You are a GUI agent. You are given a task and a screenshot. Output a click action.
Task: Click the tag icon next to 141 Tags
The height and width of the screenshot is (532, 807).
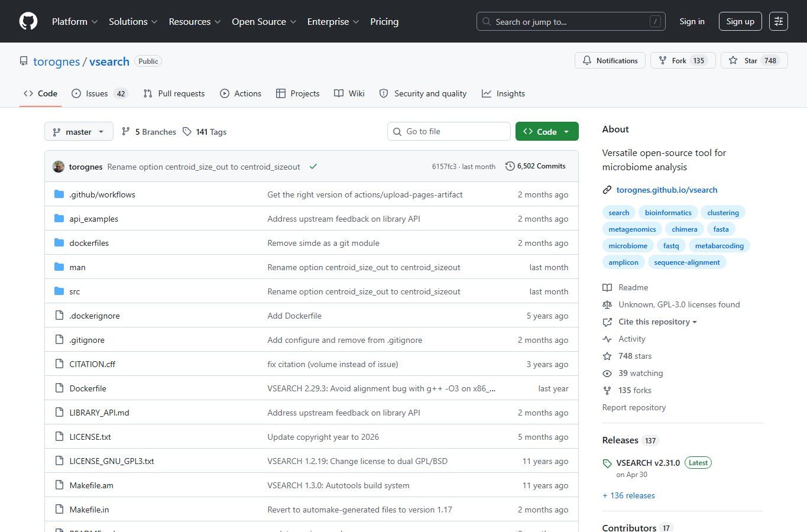pos(187,132)
